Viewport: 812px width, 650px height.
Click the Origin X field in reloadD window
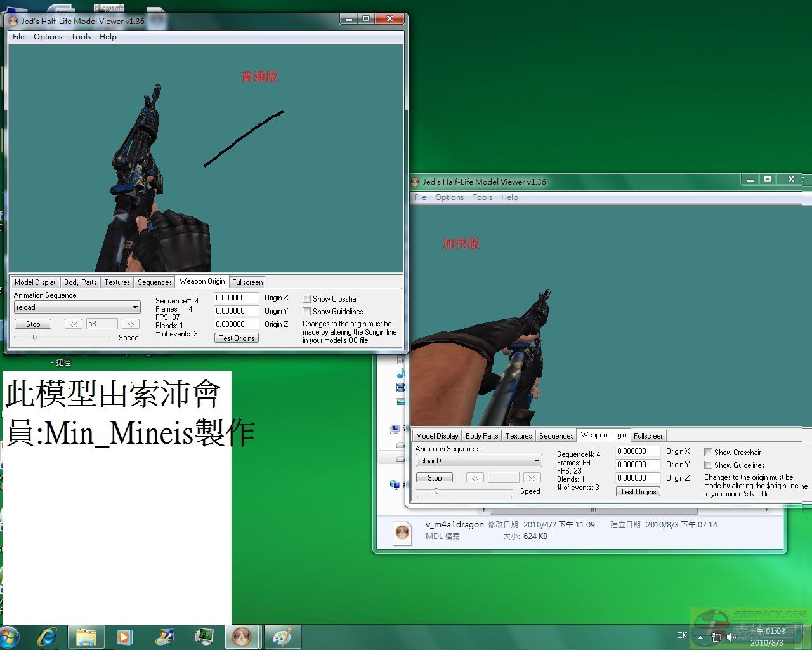638,451
